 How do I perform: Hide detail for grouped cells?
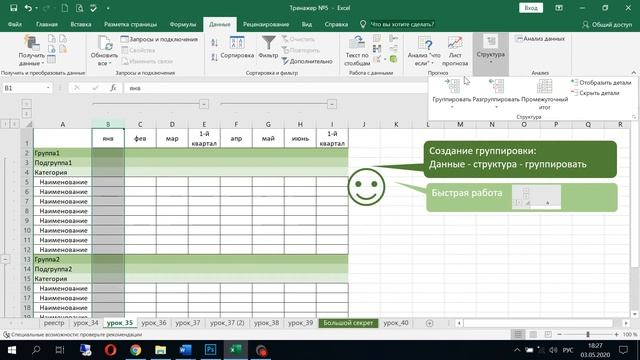(596, 93)
